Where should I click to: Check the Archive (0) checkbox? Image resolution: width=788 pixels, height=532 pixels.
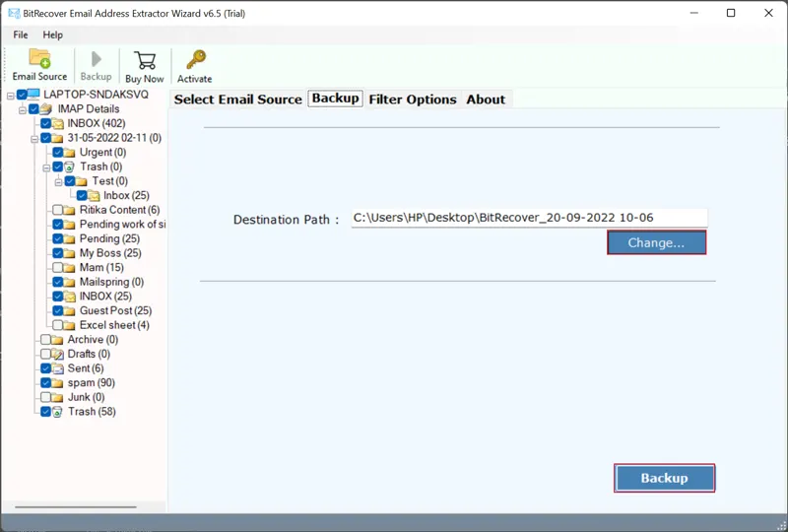tap(45, 340)
